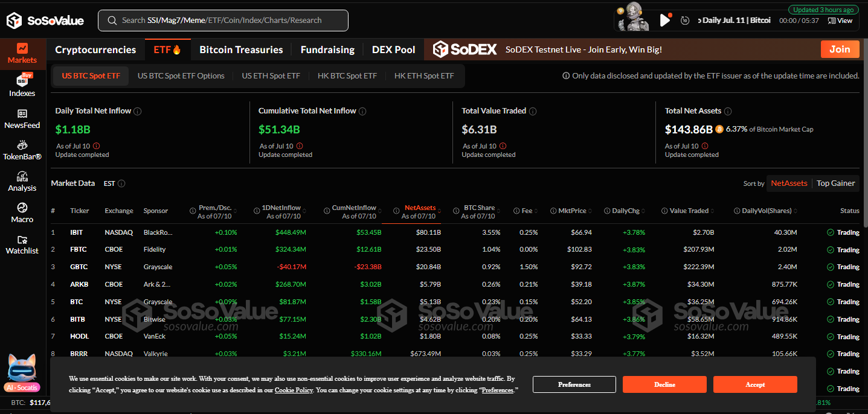
Task: Select HK ETH Spot ETF sub-tab
Action: pos(424,76)
